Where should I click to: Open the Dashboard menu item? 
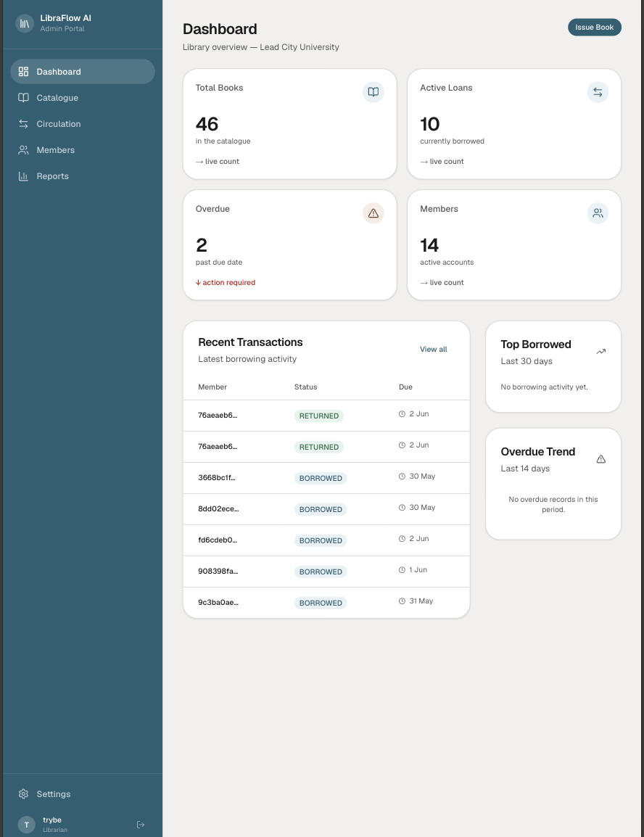click(83, 72)
